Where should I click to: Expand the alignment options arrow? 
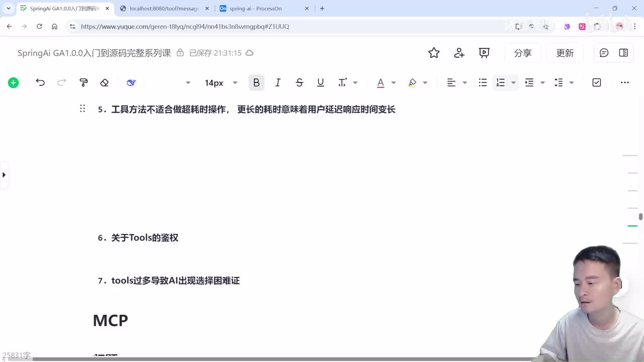click(x=464, y=82)
